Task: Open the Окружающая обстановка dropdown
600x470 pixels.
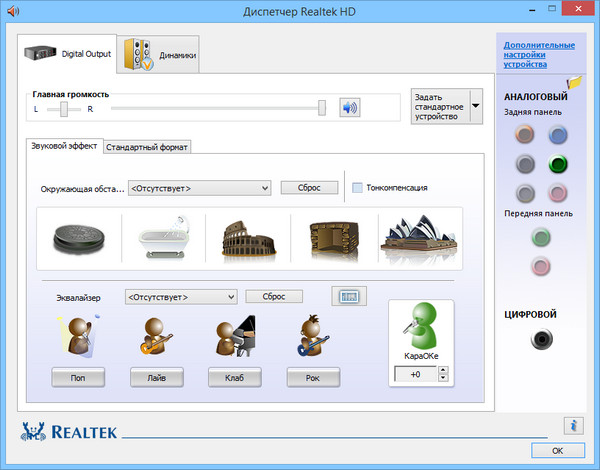Action: click(200, 187)
